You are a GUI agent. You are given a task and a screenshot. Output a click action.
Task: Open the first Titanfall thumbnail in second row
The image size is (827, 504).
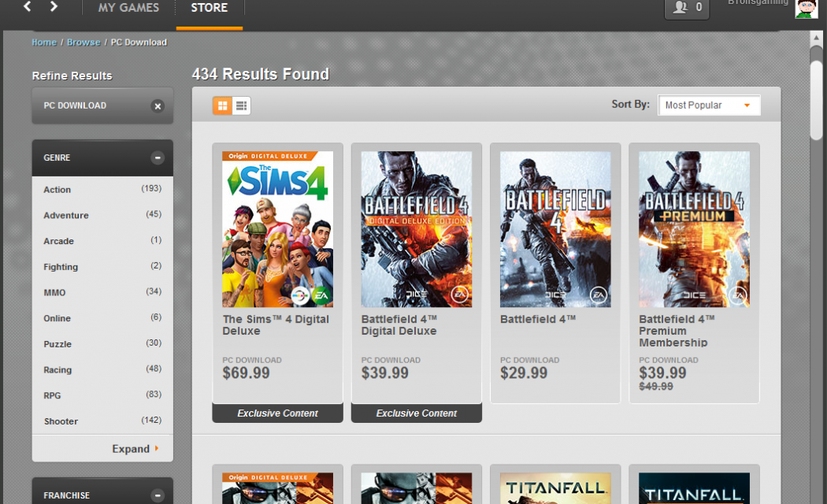click(x=555, y=488)
